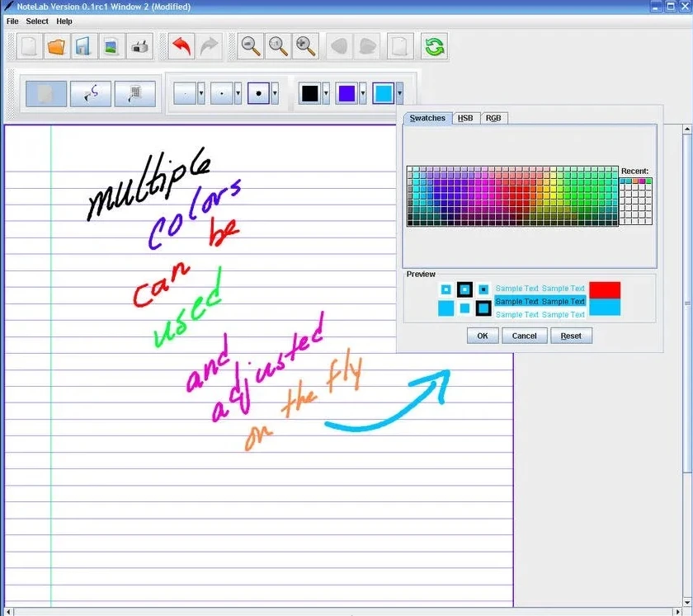Pick the orange swatch under Recent

tap(635, 181)
